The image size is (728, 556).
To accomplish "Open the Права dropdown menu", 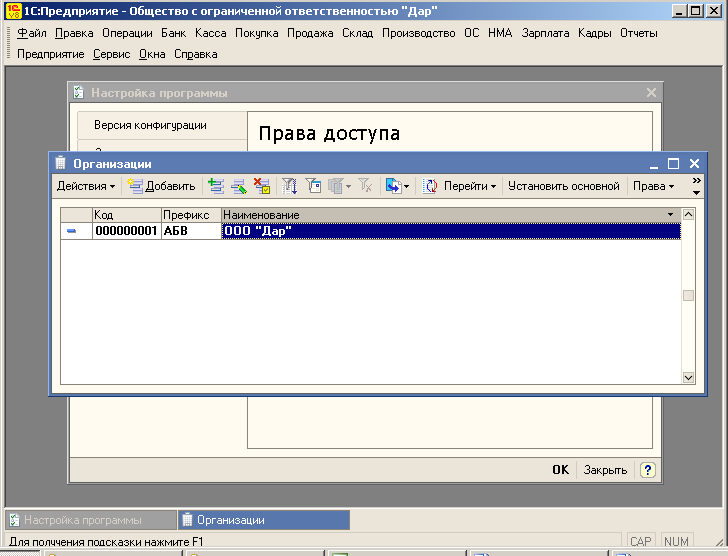I will click(653, 186).
